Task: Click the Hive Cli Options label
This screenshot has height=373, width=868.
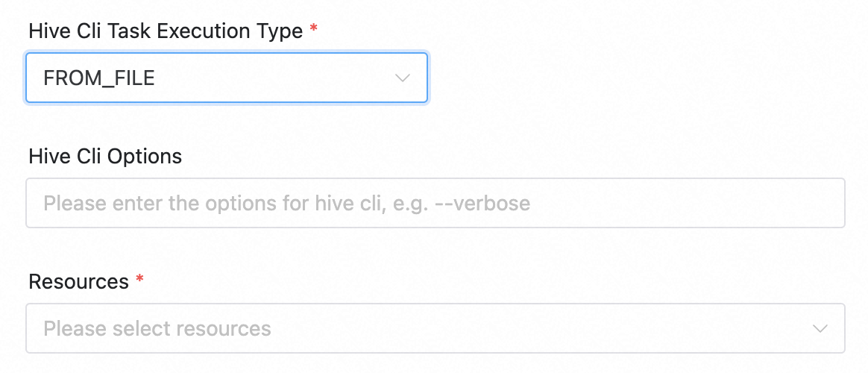Action: [x=105, y=157]
